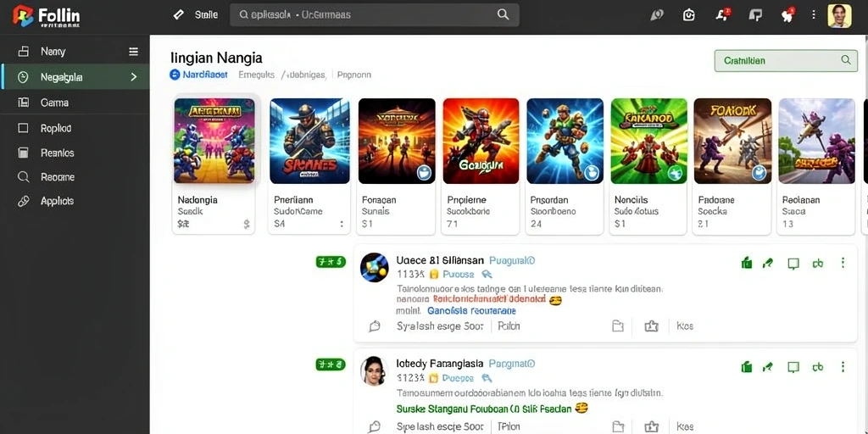
Task: Switch to the Nardfiaoet tab
Action: [198, 75]
